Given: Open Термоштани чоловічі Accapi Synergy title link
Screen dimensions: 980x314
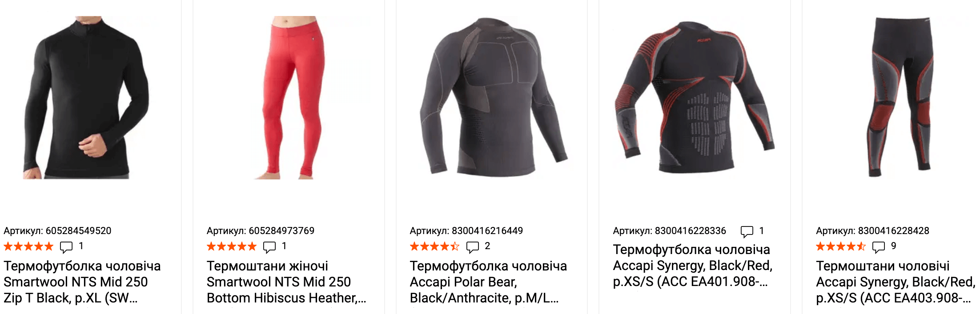Looking at the screenshot, I should (x=896, y=282).
